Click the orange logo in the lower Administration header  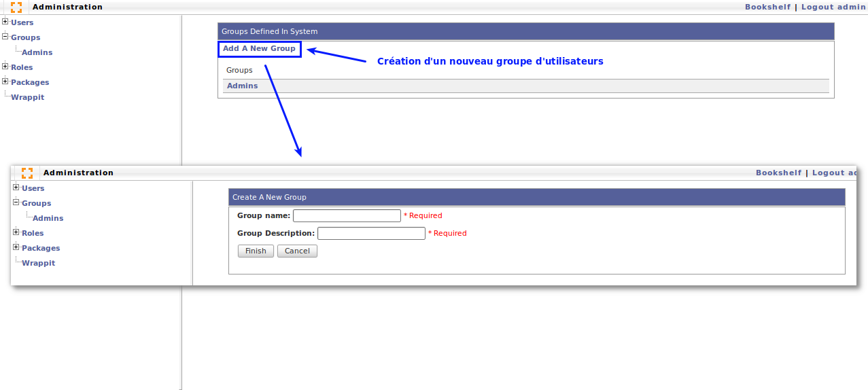pyautogui.click(x=27, y=173)
